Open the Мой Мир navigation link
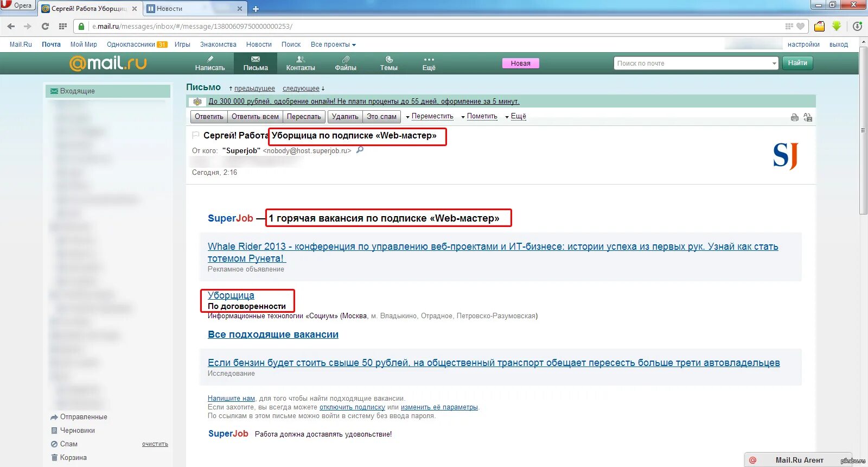Image resolution: width=868 pixels, height=467 pixels. [84, 45]
